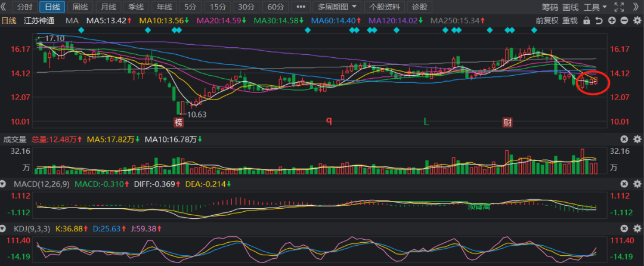
Task: Click the undo arrow icon
Action: tap(599, 20)
